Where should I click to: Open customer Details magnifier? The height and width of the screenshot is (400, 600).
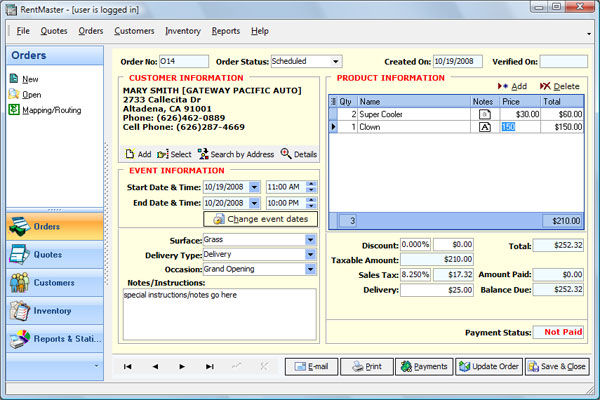coord(286,154)
